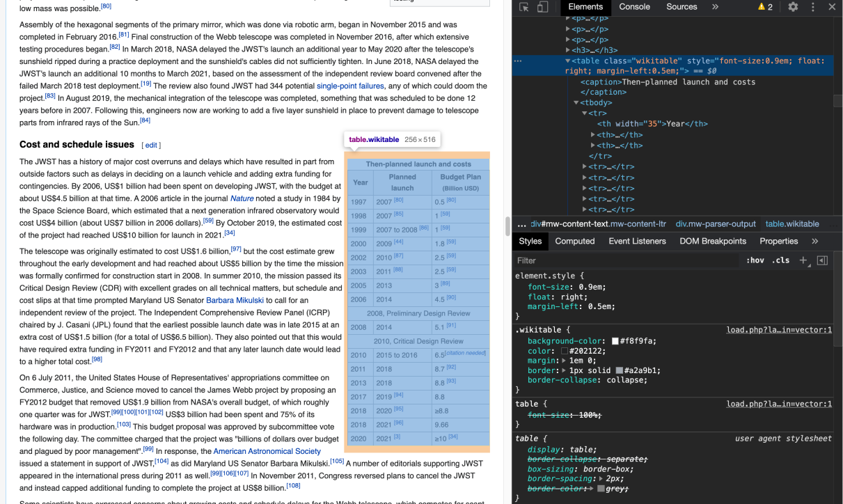Image resolution: width=843 pixels, height=504 pixels.
Task: Show more DevTools panels via double chevron
Action: [715, 7]
